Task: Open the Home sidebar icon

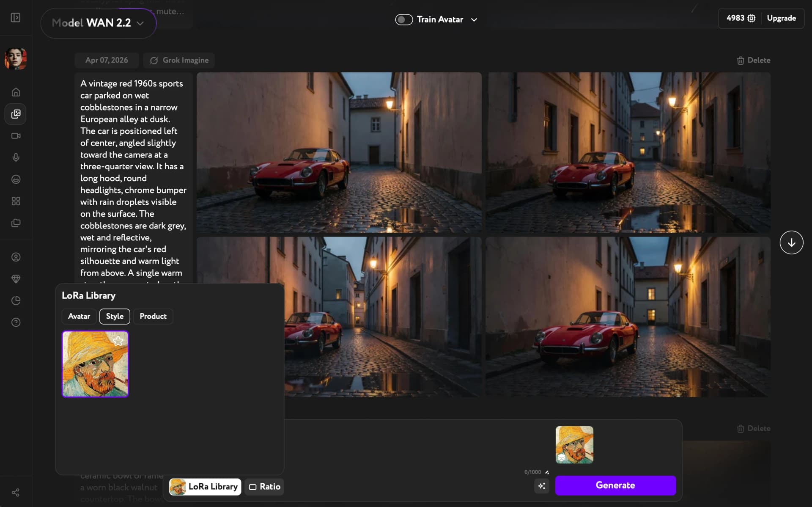Action: (x=16, y=92)
